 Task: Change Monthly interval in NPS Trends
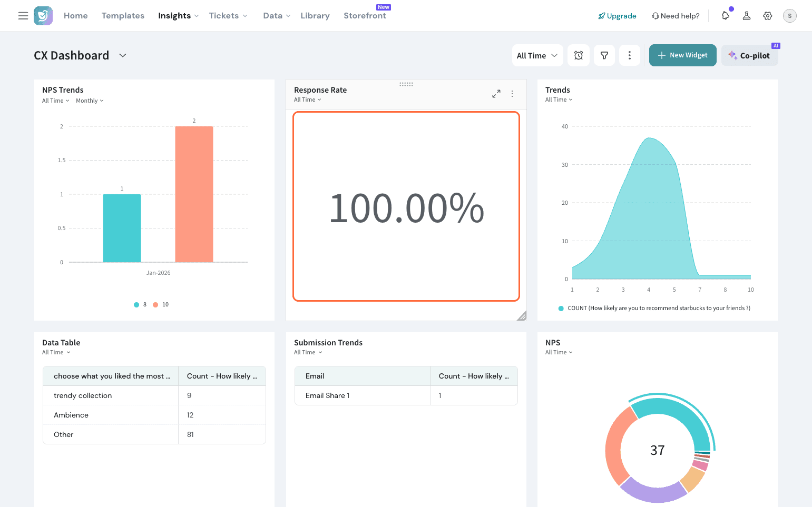[x=90, y=101]
